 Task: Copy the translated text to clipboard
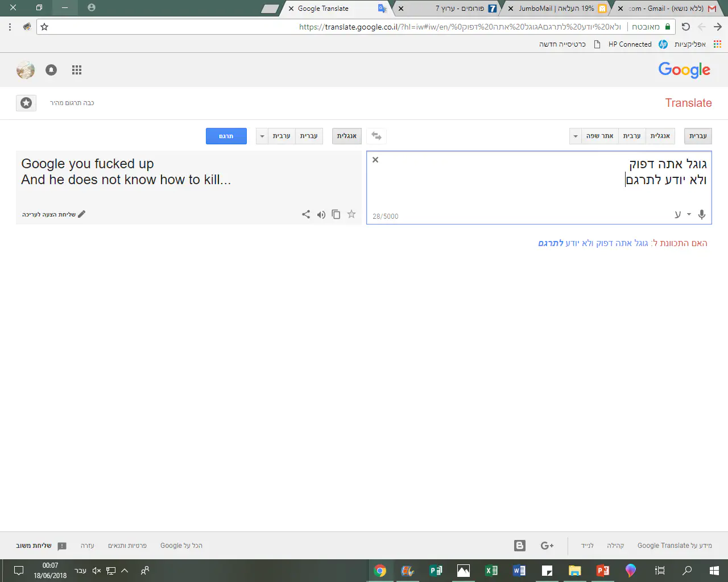point(336,214)
